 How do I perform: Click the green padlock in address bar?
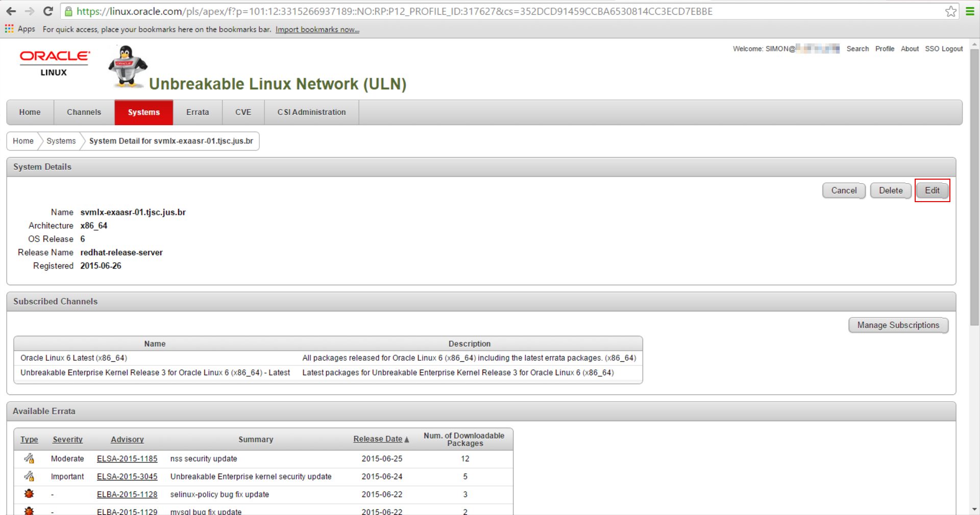click(x=68, y=11)
